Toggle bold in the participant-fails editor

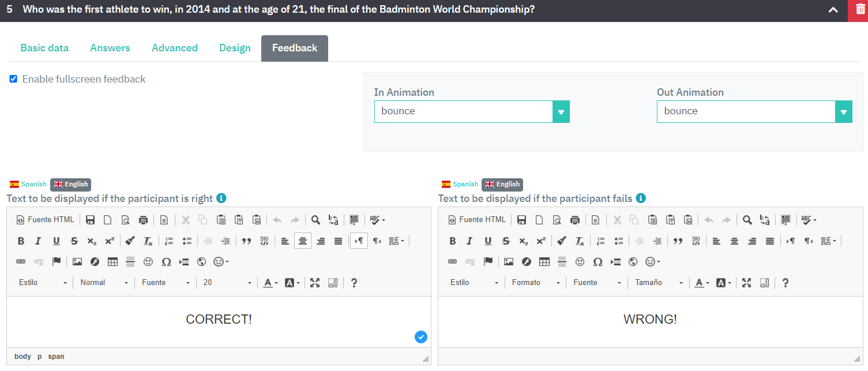tap(452, 241)
